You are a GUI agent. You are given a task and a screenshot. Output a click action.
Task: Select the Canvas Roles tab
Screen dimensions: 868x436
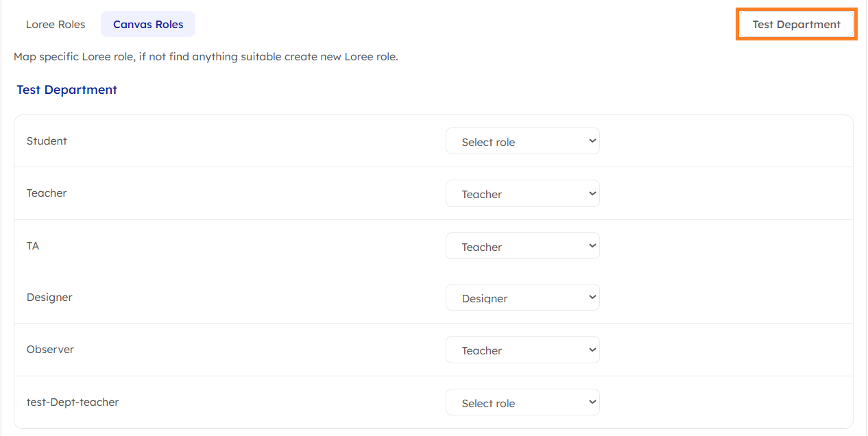pyautogui.click(x=148, y=25)
